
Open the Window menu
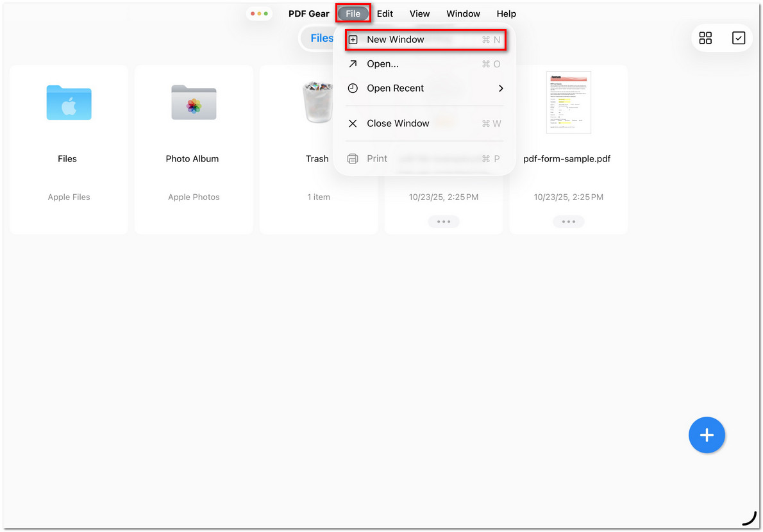point(463,13)
